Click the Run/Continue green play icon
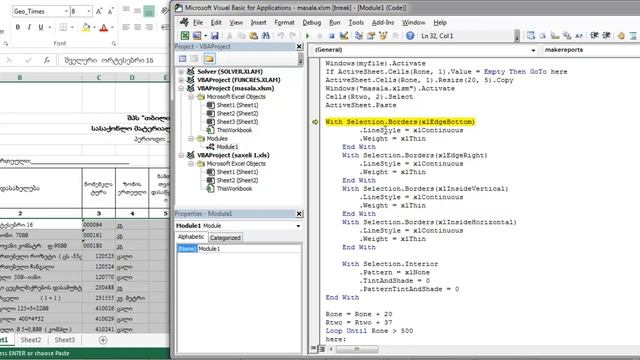This screenshot has height=360, width=640. point(307,36)
